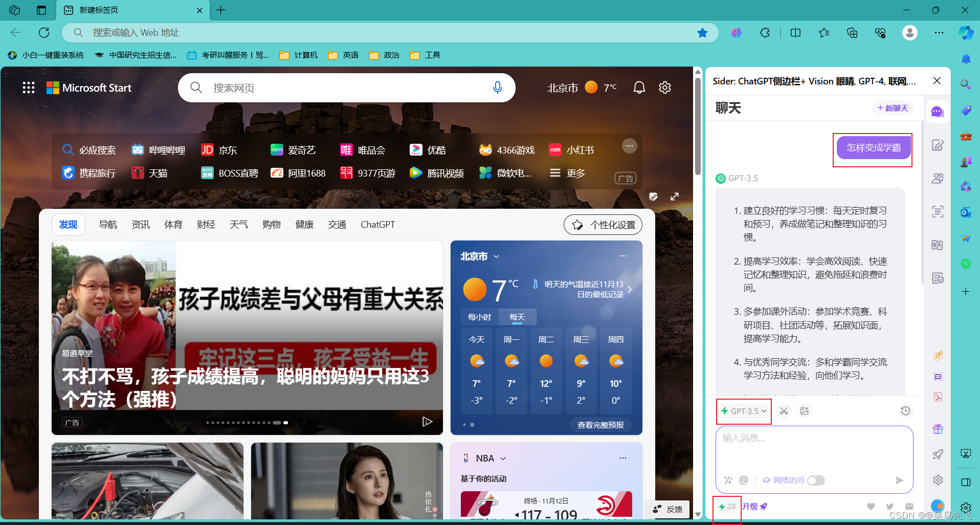Viewport: 980px width, 525px height.
Task: Start a 新聊天 in Sider
Action: tap(893, 108)
